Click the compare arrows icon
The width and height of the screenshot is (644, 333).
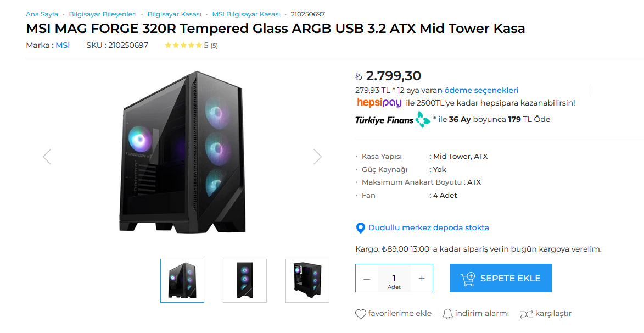pyautogui.click(x=526, y=314)
